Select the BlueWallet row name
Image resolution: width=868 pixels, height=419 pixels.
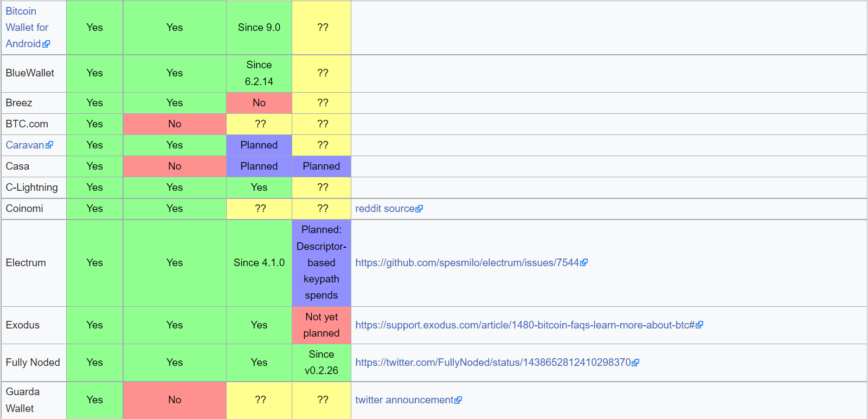coord(30,73)
